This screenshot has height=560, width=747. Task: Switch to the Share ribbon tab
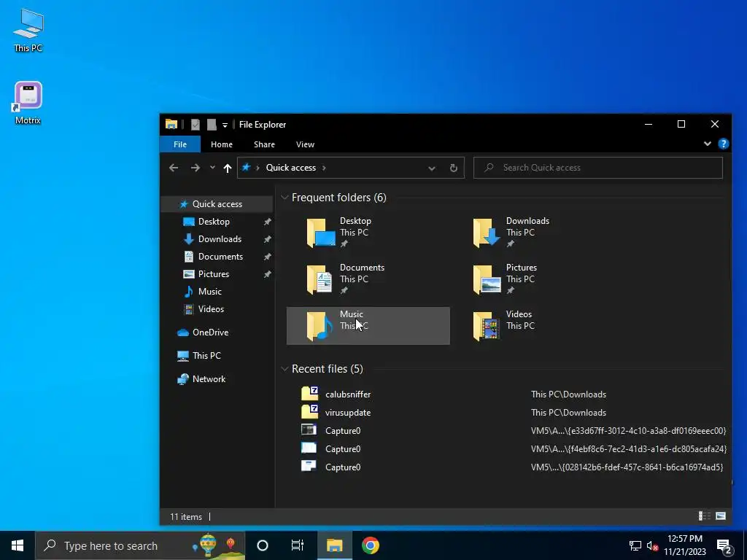pyautogui.click(x=264, y=144)
